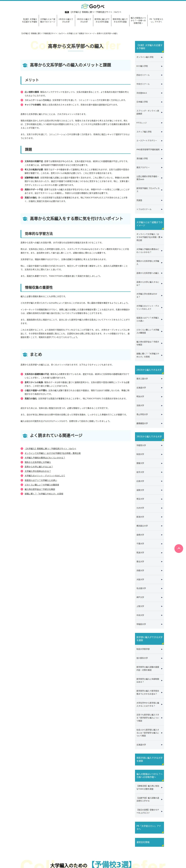Open the 3年次から編入できる大学 nav item

pos(84,21)
